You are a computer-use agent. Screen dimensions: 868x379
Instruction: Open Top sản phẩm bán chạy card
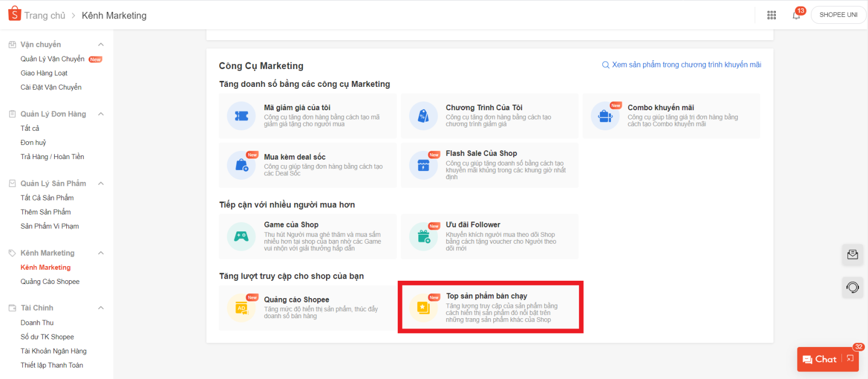490,307
